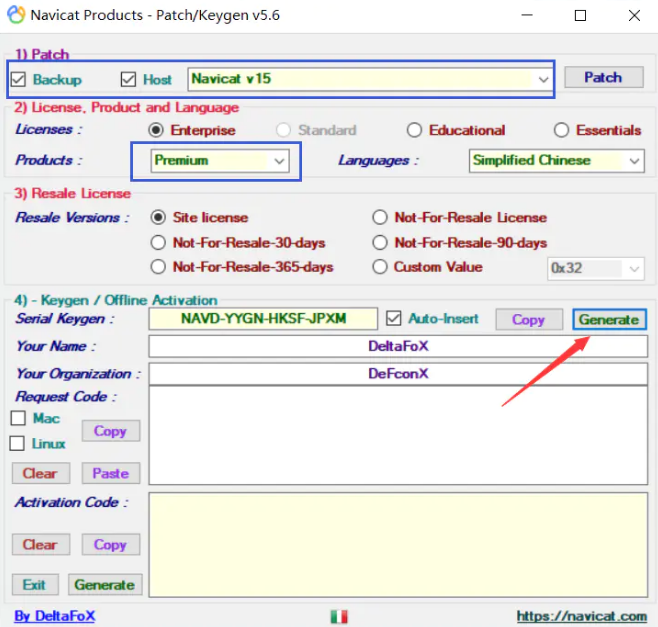Generate a new serial key
The width and height of the screenshot is (658, 627).
(609, 320)
